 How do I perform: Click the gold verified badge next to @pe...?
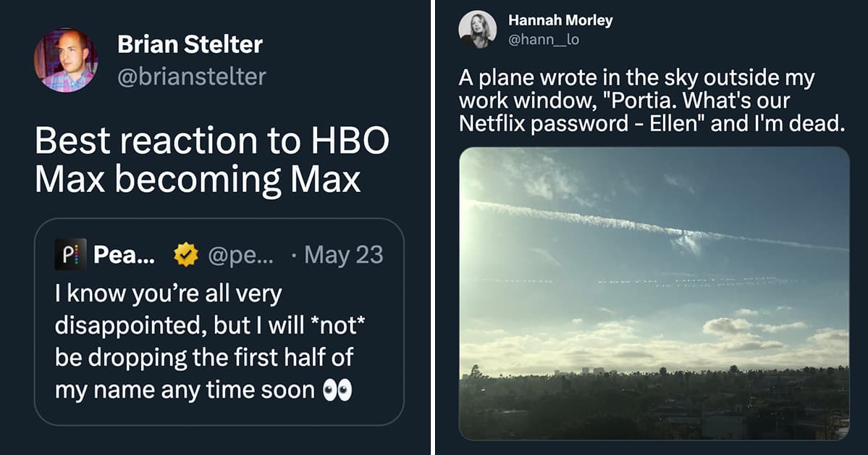[186, 254]
